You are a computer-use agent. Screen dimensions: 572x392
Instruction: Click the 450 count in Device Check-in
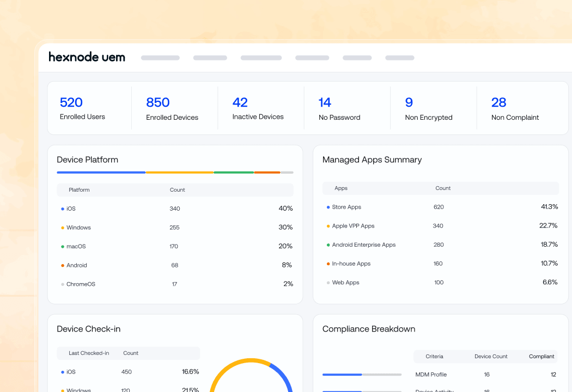tap(126, 372)
